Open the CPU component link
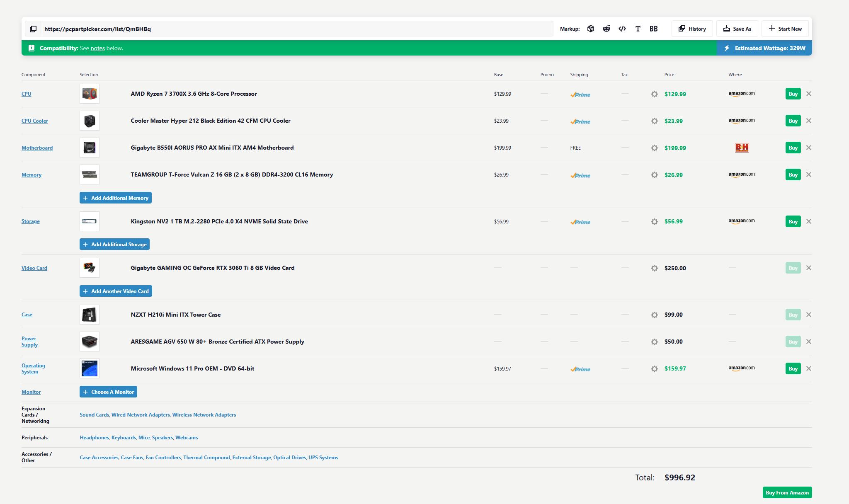This screenshot has height=504, width=849. pyautogui.click(x=26, y=94)
